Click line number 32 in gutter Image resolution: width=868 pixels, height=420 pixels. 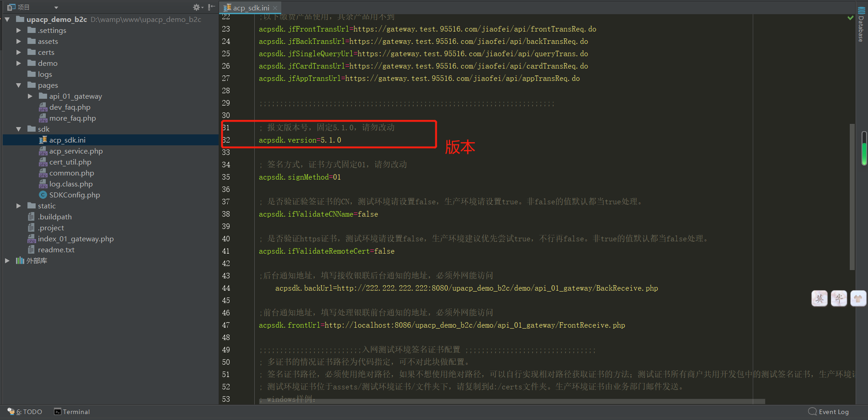point(226,140)
